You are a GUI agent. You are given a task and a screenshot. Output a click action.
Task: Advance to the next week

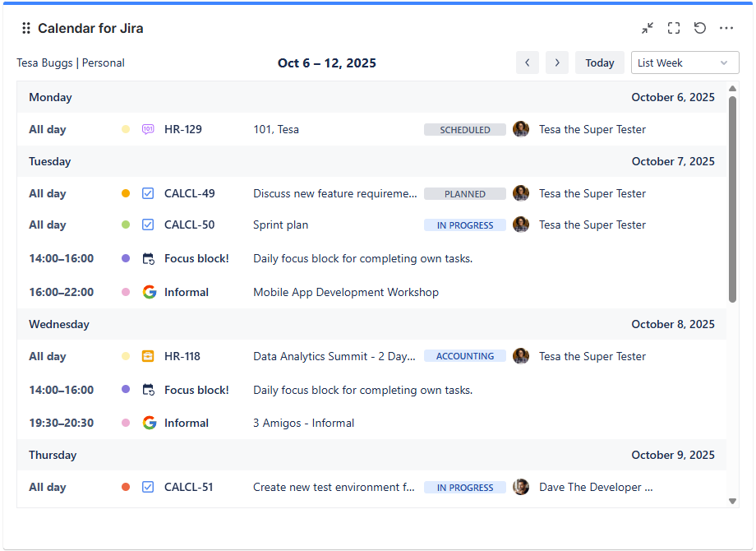point(557,63)
